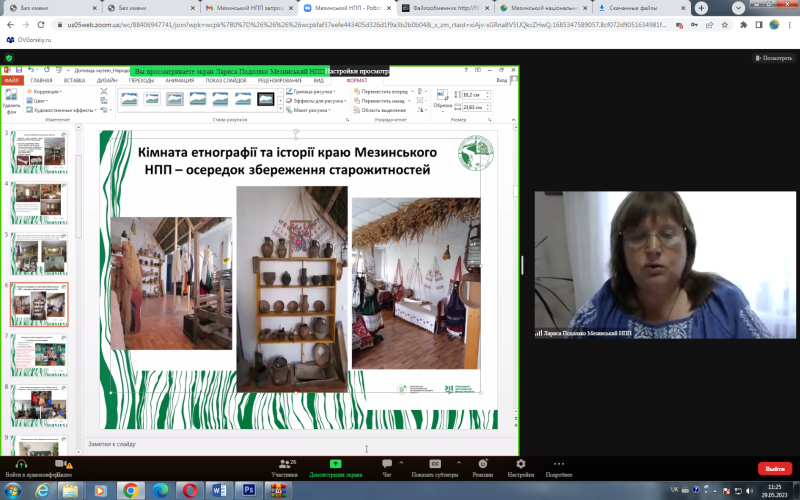Open the ВСТАВКА ribbon tab
The image size is (800, 500).
tap(75, 80)
